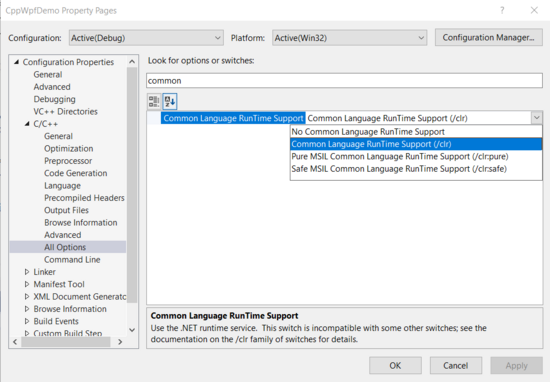Expand the Manifest Tool node

point(27,284)
